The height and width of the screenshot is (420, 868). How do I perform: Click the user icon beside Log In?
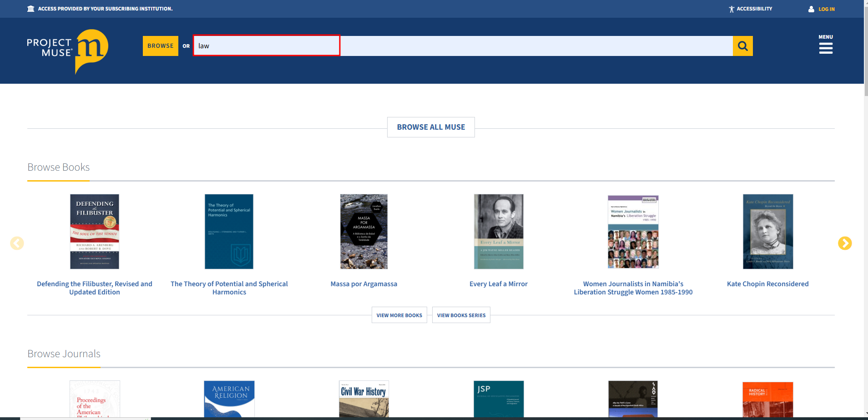811,9
